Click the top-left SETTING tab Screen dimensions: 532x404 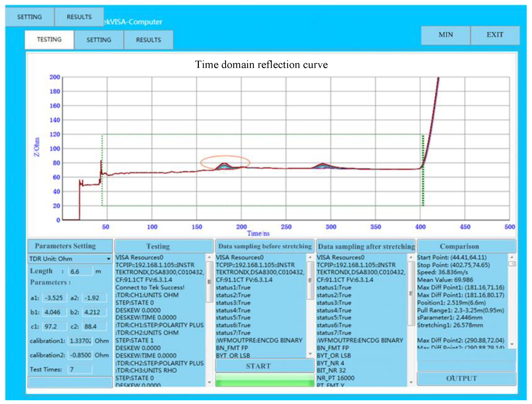point(30,17)
